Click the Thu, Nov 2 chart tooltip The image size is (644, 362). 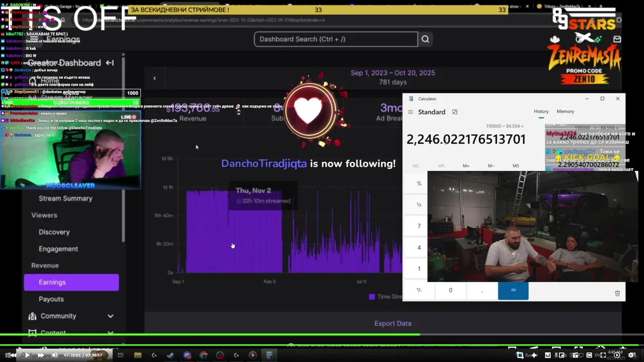point(264,195)
